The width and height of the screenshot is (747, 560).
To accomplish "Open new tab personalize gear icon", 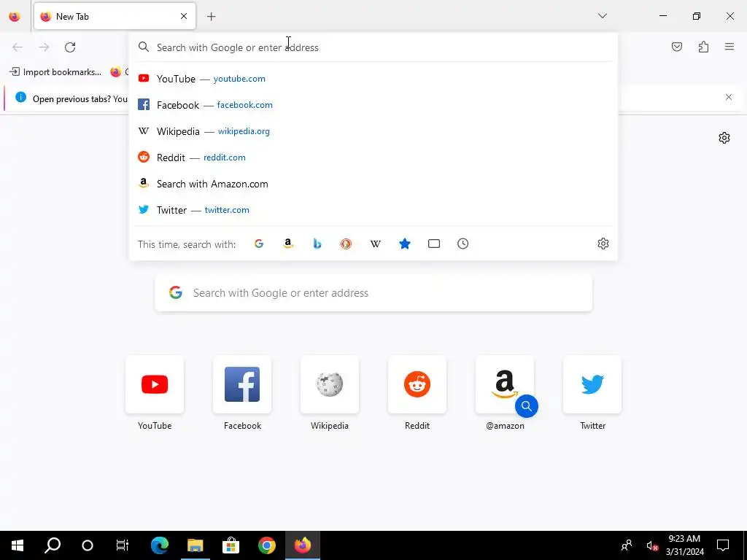I will (724, 138).
